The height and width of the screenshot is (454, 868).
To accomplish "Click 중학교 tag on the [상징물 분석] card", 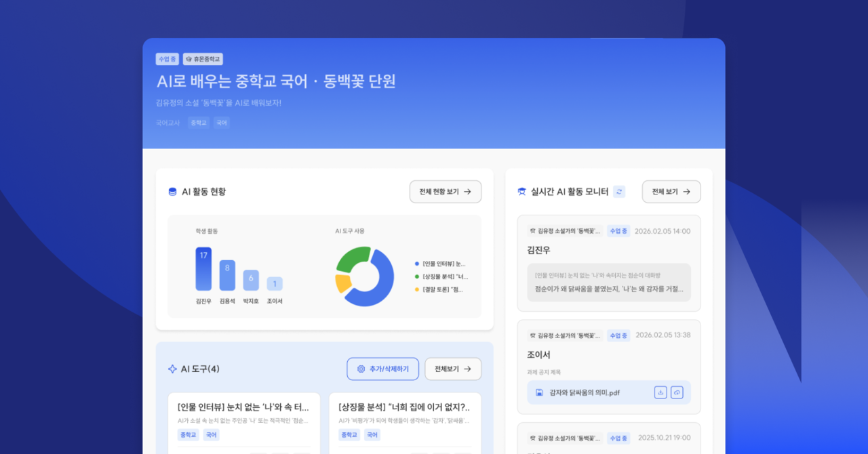I will point(349,435).
